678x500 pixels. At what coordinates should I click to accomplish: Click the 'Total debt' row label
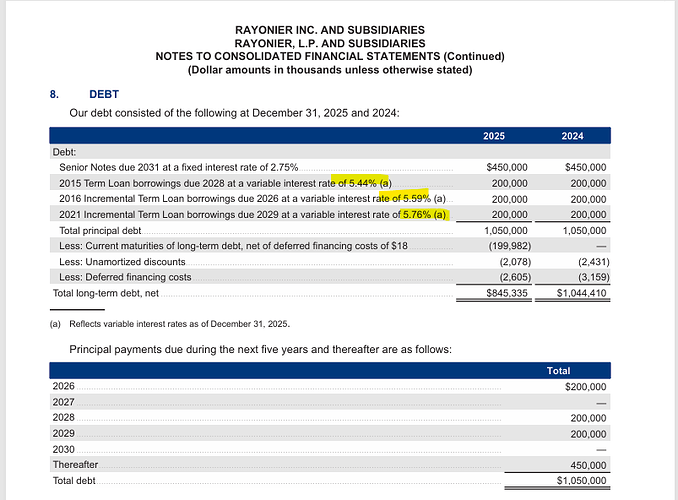(x=74, y=481)
